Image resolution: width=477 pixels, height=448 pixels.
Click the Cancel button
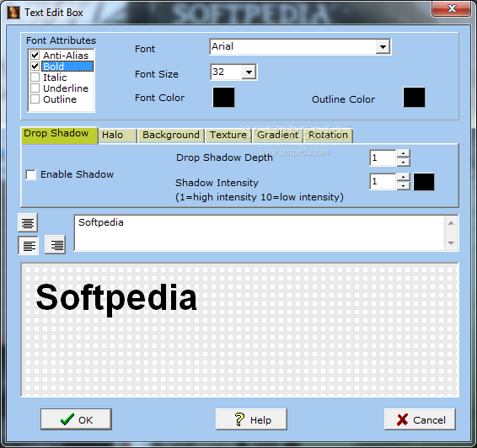click(420, 419)
